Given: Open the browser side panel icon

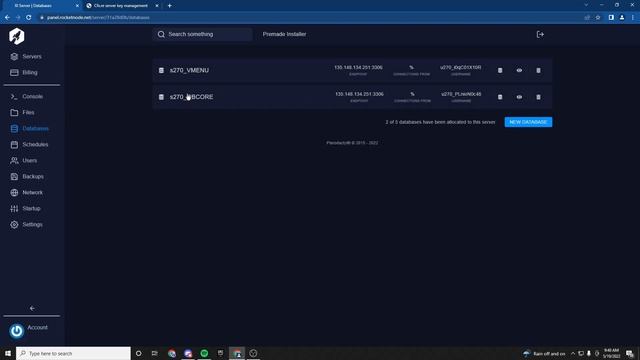Looking at the screenshot, I should click(x=611, y=18).
